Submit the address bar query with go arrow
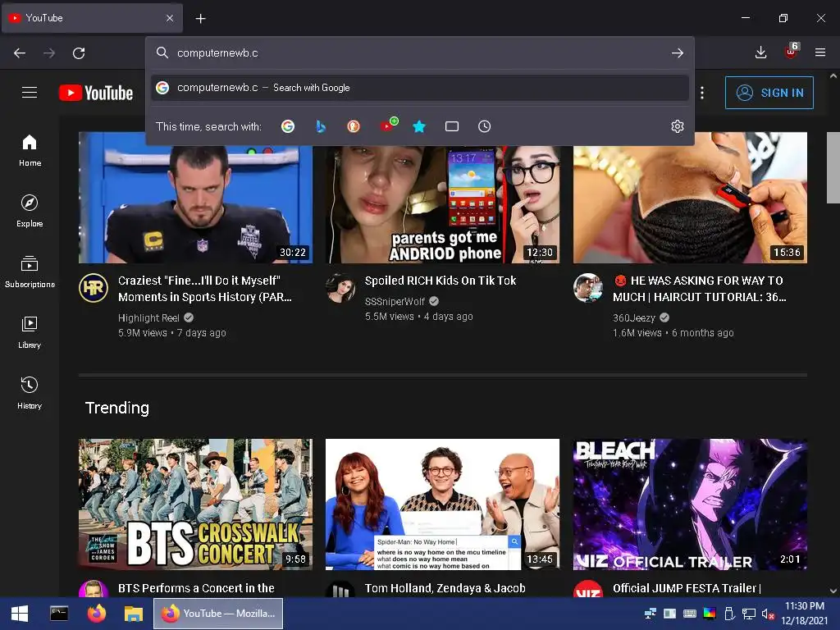The width and height of the screenshot is (840, 630). pyautogui.click(x=677, y=53)
